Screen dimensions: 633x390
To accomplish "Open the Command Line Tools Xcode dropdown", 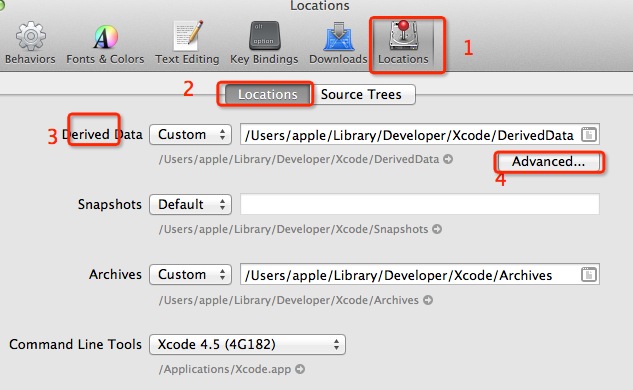I will [247, 344].
